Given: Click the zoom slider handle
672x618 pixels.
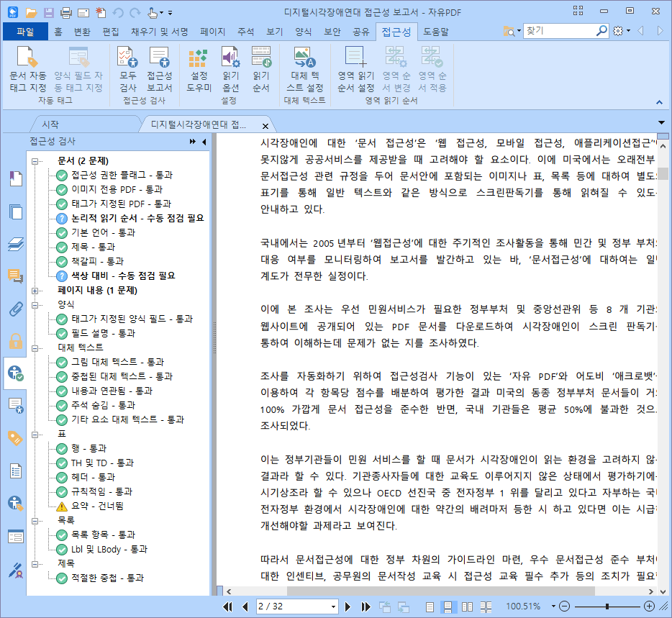Looking at the screenshot, I should [607, 606].
